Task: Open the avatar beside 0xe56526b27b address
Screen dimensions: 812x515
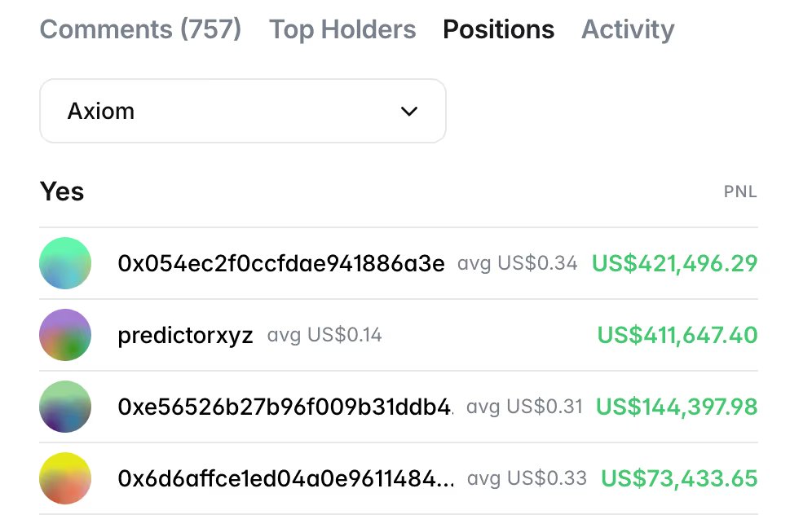Action: tap(64, 406)
